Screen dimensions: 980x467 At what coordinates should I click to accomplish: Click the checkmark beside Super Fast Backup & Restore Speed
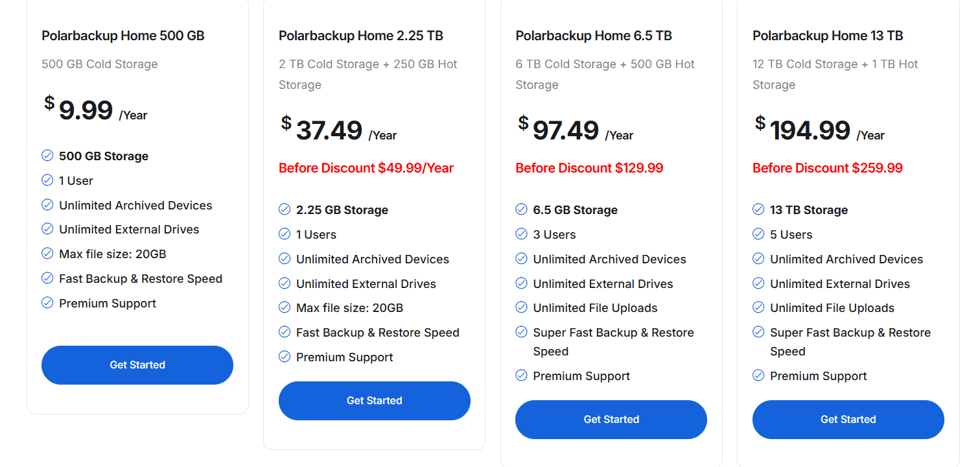[522, 332]
